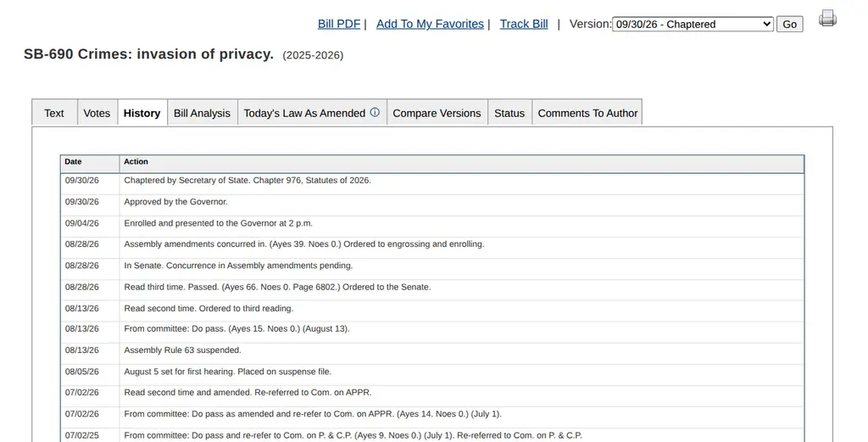Click the 08/05/26 date cell
868x442 pixels.
82,372
